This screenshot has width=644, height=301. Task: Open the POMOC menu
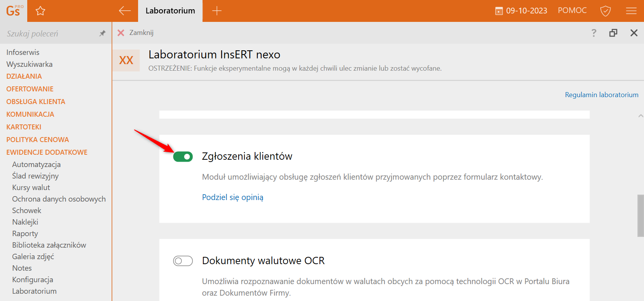pyautogui.click(x=572, y=10)
